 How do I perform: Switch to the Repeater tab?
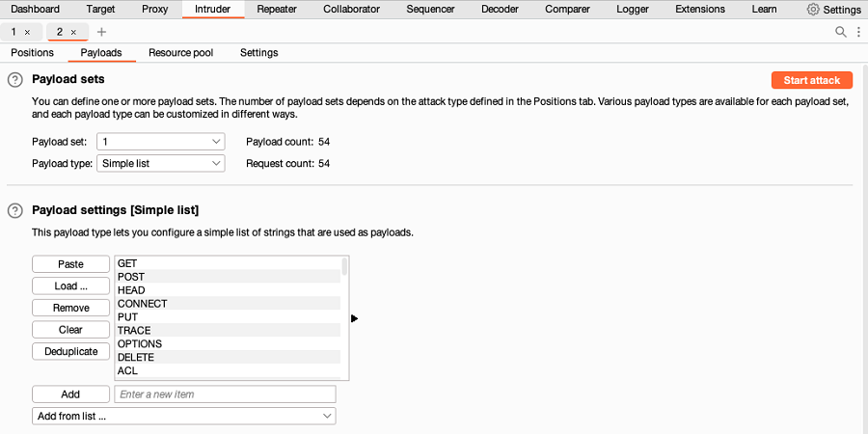tap(277, 10)
